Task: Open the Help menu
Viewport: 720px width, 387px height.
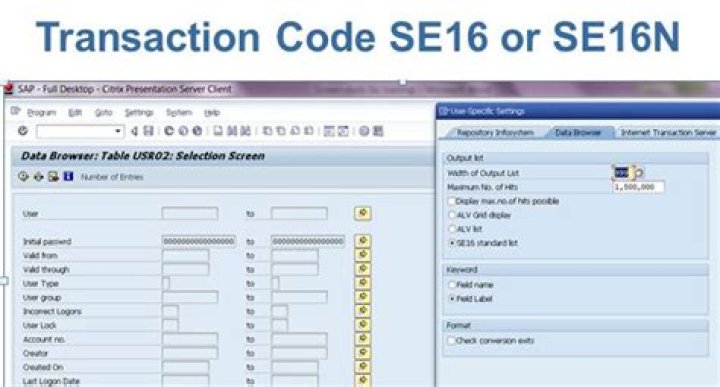Action: coord(212,112)
